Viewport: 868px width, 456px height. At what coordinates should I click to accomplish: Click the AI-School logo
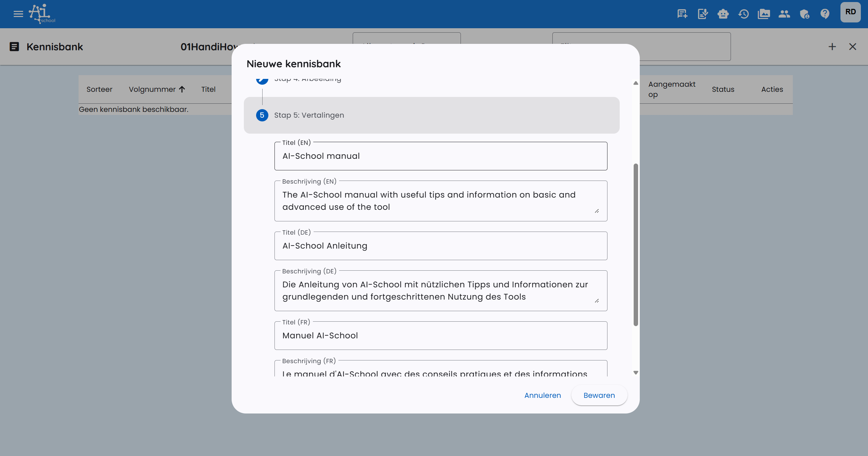(x=41, y=14)
